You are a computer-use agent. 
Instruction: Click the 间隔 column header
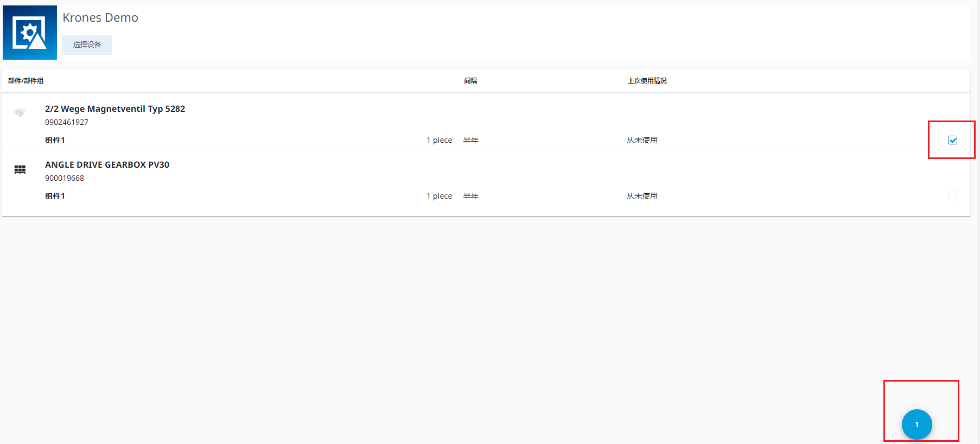point(470,81)
